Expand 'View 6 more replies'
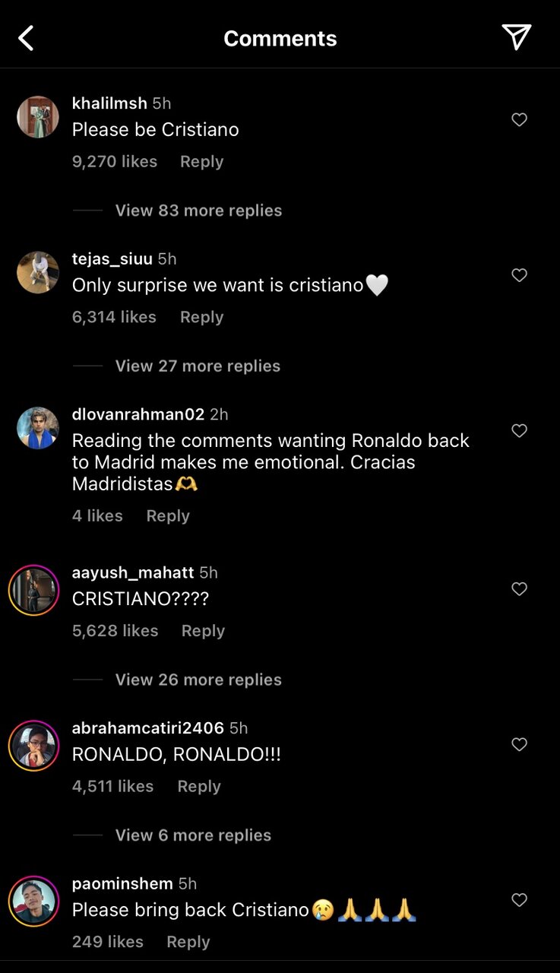This screenshot has width=560, height=973. click(x=193, y=835)
